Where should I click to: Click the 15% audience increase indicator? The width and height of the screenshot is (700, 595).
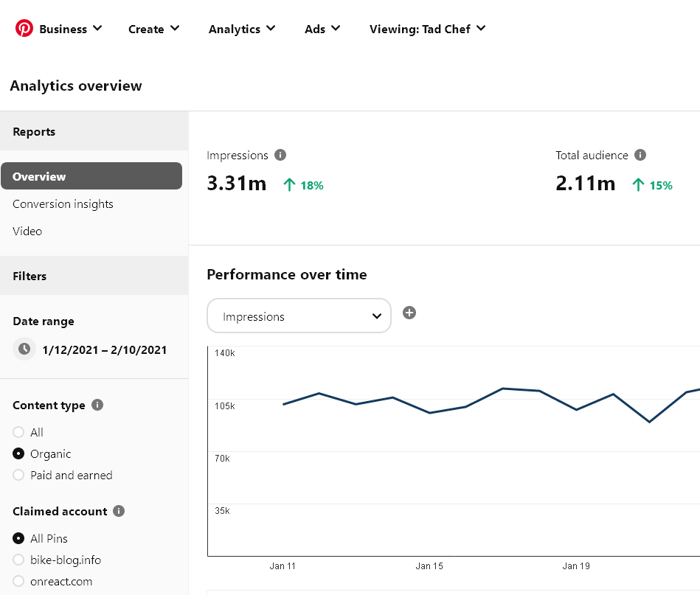(x=652, y=185)
